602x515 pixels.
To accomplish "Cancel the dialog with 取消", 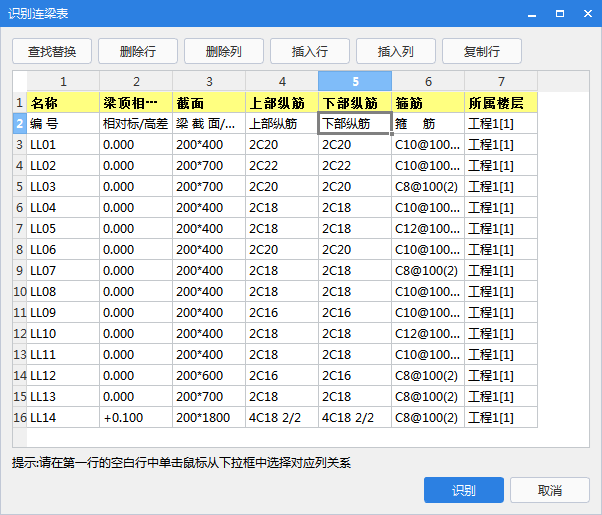I will 549,490.
